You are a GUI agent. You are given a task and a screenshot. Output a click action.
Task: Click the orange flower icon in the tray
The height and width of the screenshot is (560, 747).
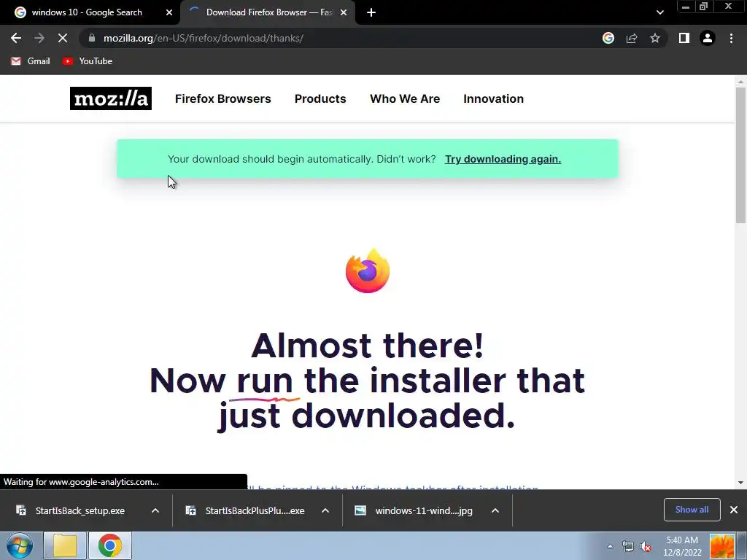[x=721, y=546]
